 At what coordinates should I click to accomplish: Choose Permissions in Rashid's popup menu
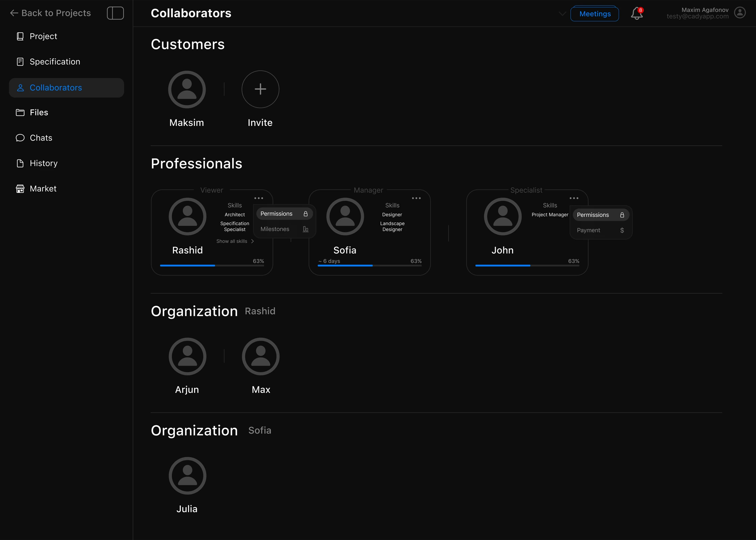coord(284,214)
